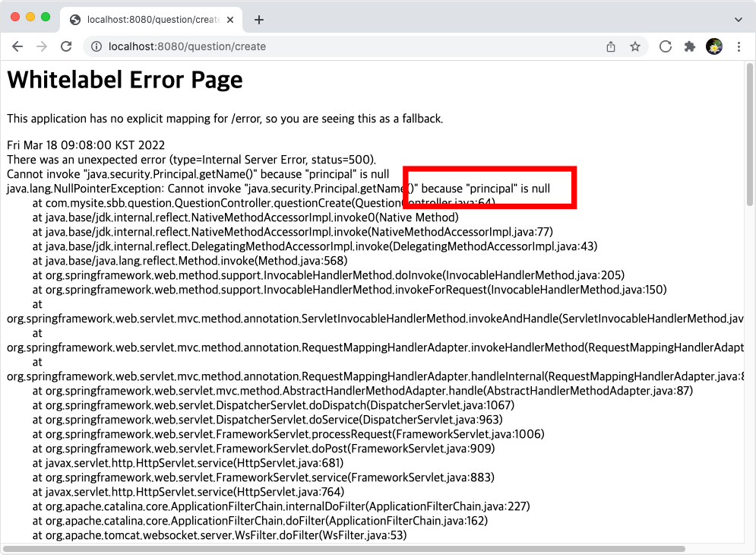This screenshot has height=555, width=756.
Task: Reload the page with the refresh icon
Action: click(x=67, y=46)
